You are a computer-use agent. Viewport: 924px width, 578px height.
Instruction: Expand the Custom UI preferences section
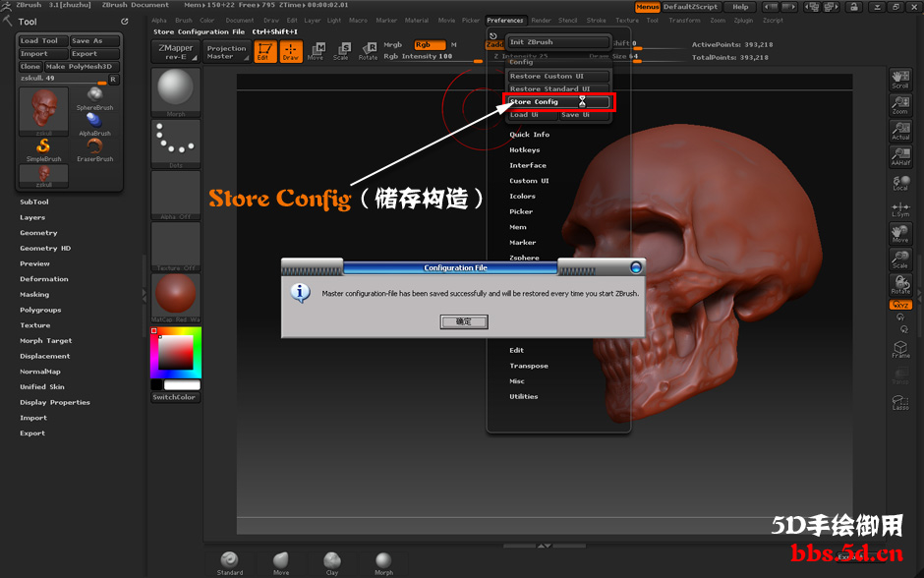529,181
